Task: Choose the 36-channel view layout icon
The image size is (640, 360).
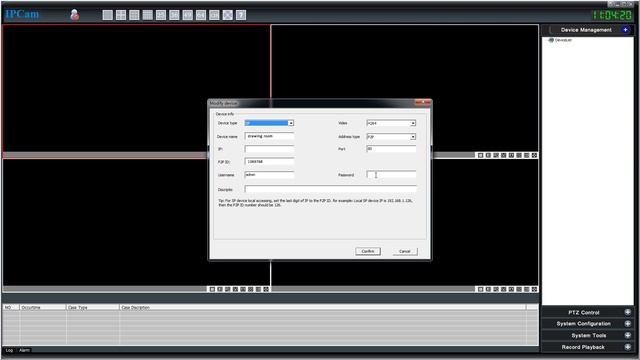Action: pos(174,15)
